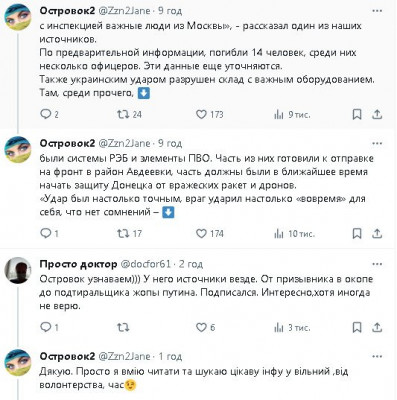Bookmark the first tweet about 14 человек

(357, 114)
